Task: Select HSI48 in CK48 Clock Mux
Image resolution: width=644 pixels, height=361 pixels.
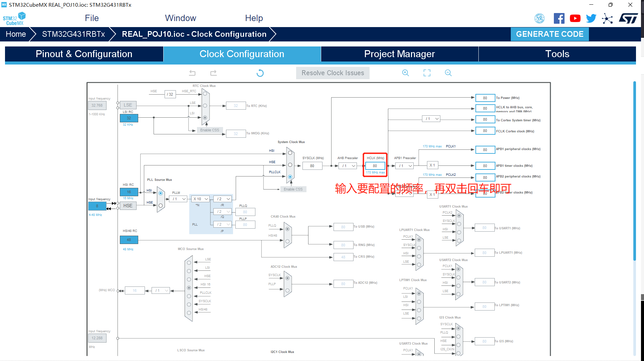Action: pos(287,241)
